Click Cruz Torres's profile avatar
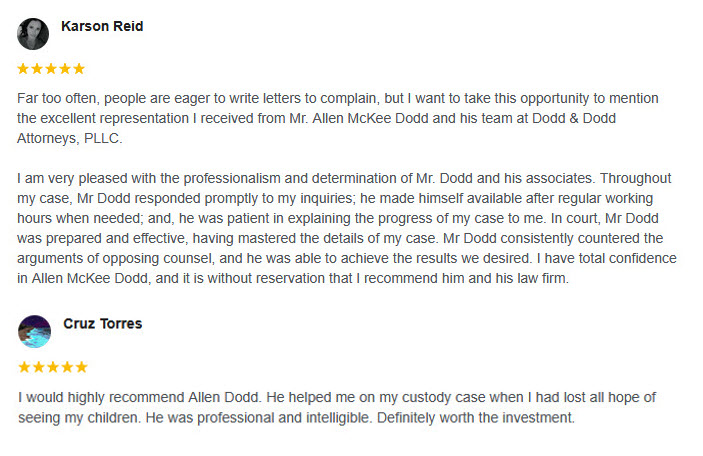The height and width of the screenshot is (456, 703). tap(35, 331)
